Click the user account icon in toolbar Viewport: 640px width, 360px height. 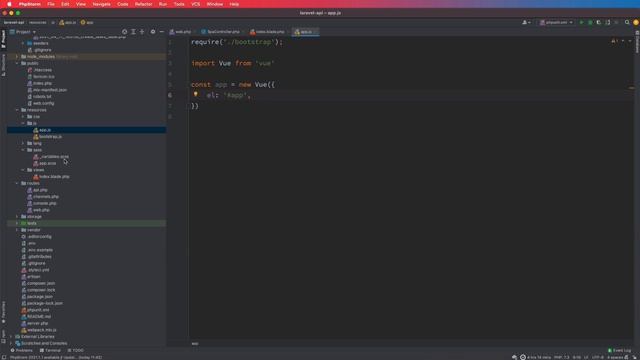point(526,22)
